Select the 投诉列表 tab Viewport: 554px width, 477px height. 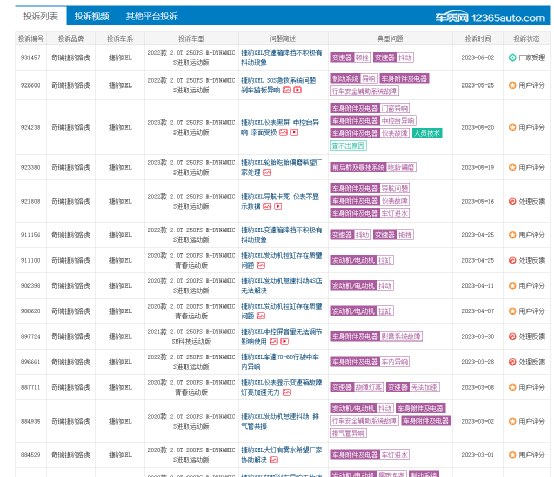[41, 16]
